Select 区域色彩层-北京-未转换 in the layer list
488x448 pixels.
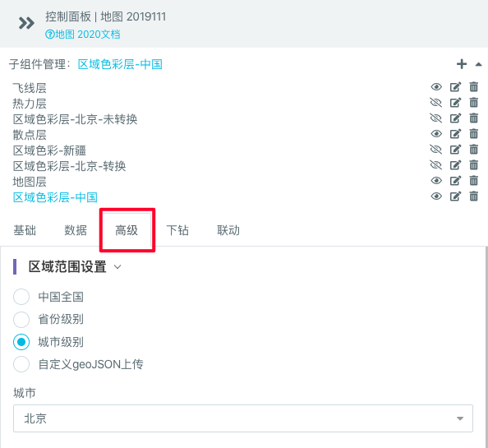pos(75,119)
